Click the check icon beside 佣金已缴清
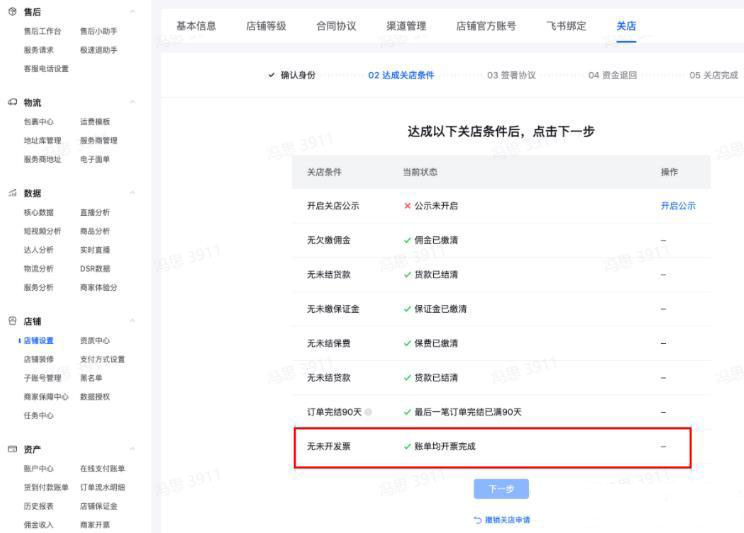Screen dimensions: 744x533 pyautogui.click(x=407, y=240)
